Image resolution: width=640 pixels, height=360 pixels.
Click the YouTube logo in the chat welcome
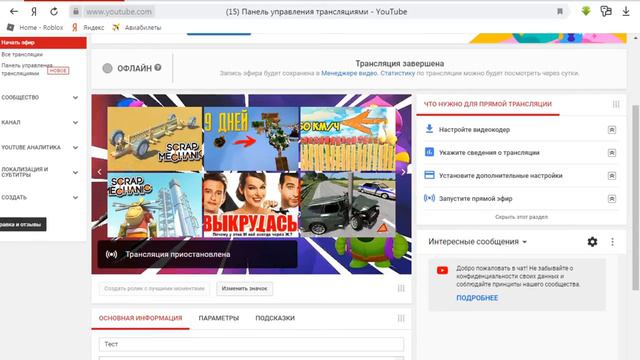442,270
